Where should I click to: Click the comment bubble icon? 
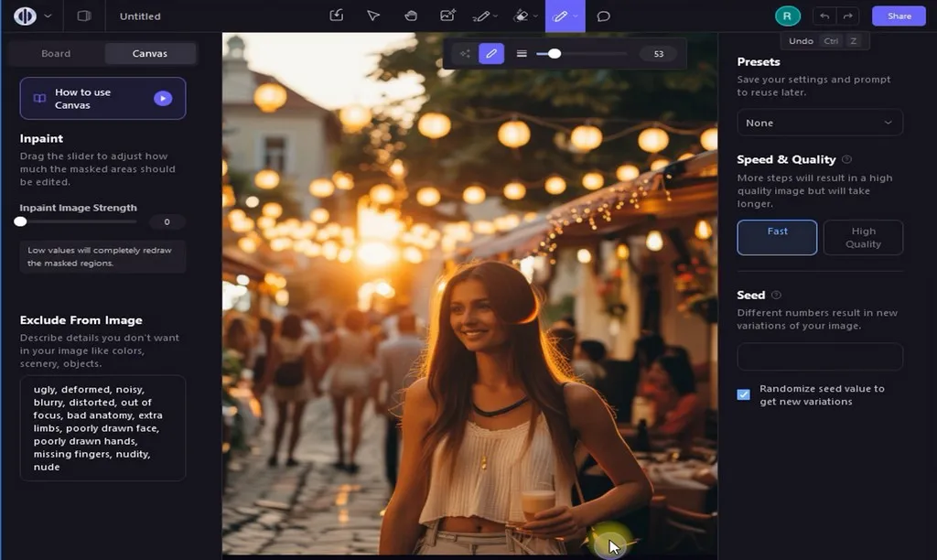pos(604,16)
